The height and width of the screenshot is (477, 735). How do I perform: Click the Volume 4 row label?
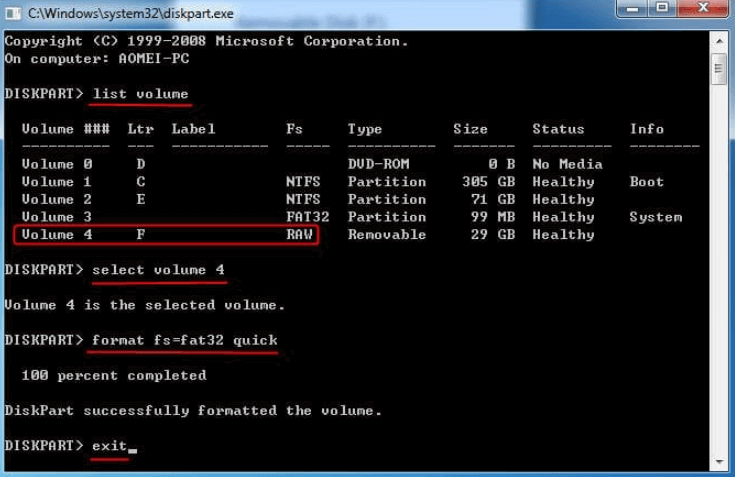click(56, 235)
